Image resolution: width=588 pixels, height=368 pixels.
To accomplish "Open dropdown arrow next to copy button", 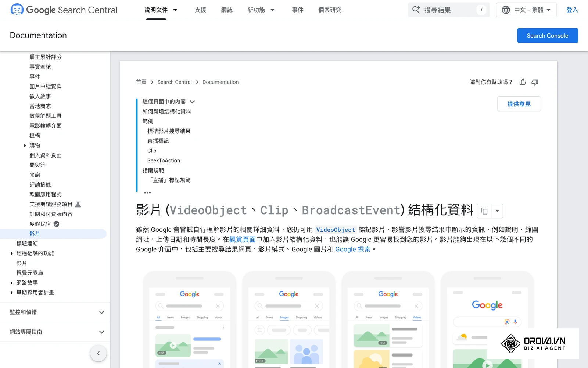I will (497, 211).
